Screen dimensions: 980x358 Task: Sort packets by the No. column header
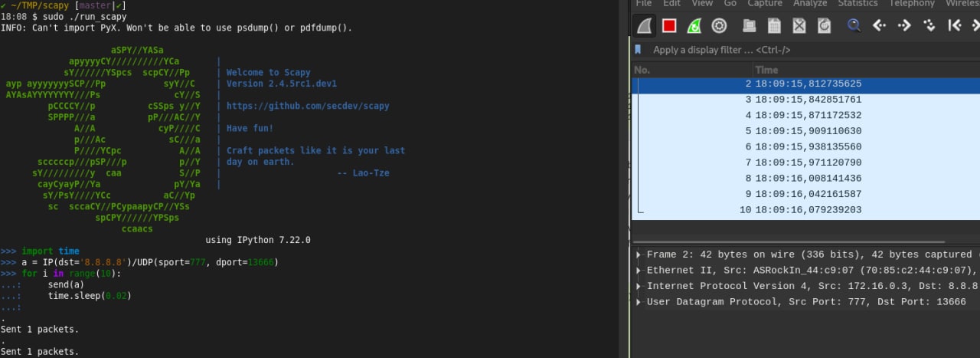642,70
